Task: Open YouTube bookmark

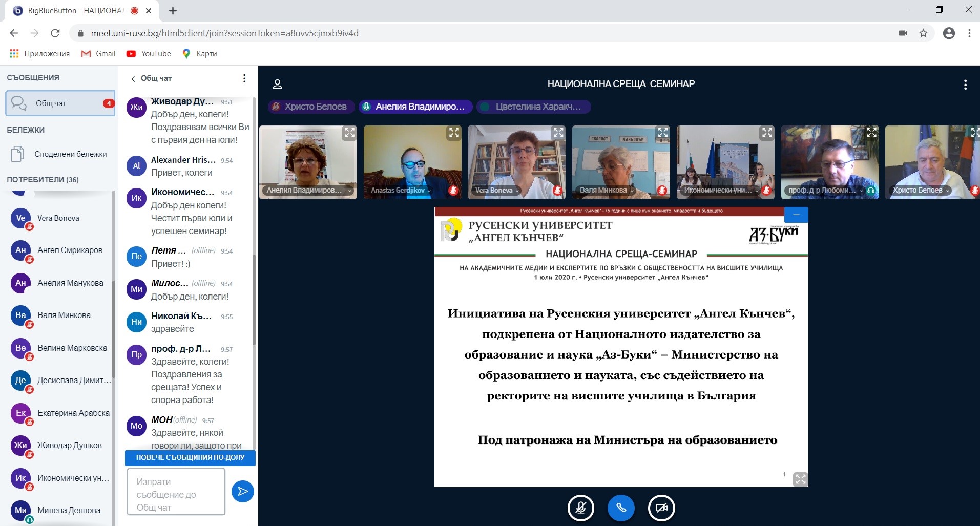Action: (x=149, y=54)
